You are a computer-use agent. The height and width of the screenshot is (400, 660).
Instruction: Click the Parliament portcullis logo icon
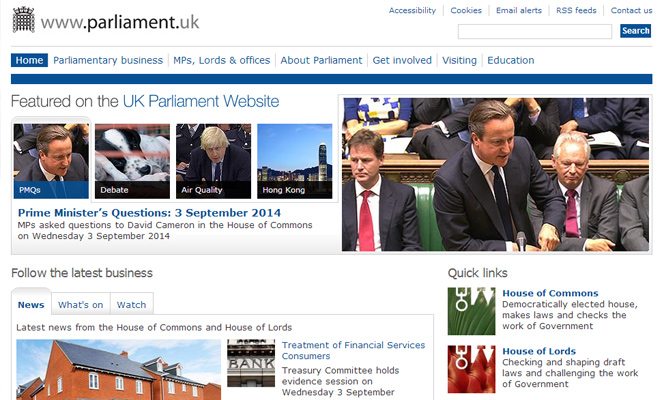[x=24, y=20]
